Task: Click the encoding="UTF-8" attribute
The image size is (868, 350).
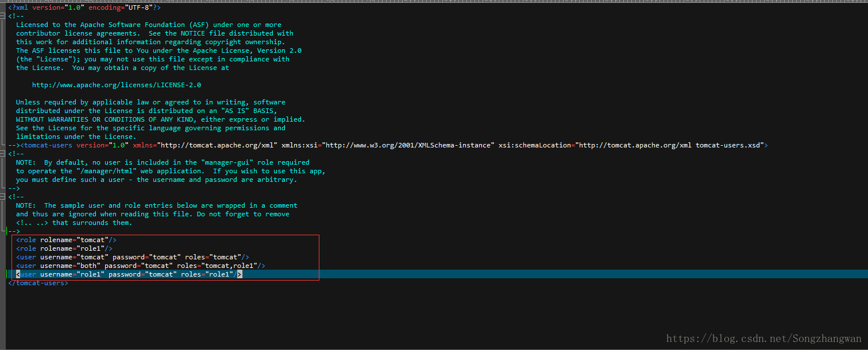Action: 121,7
